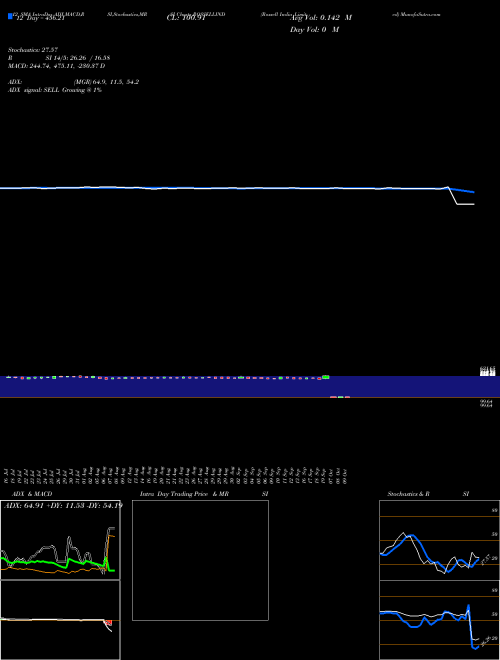
Task: Click the Intra Day Trading Price panel title
Action: [204, 494]
